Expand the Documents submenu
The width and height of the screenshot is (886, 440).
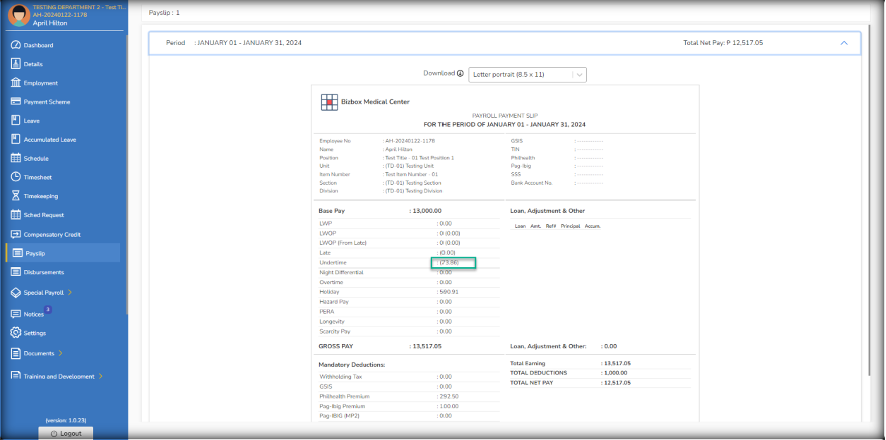point(60,353)
